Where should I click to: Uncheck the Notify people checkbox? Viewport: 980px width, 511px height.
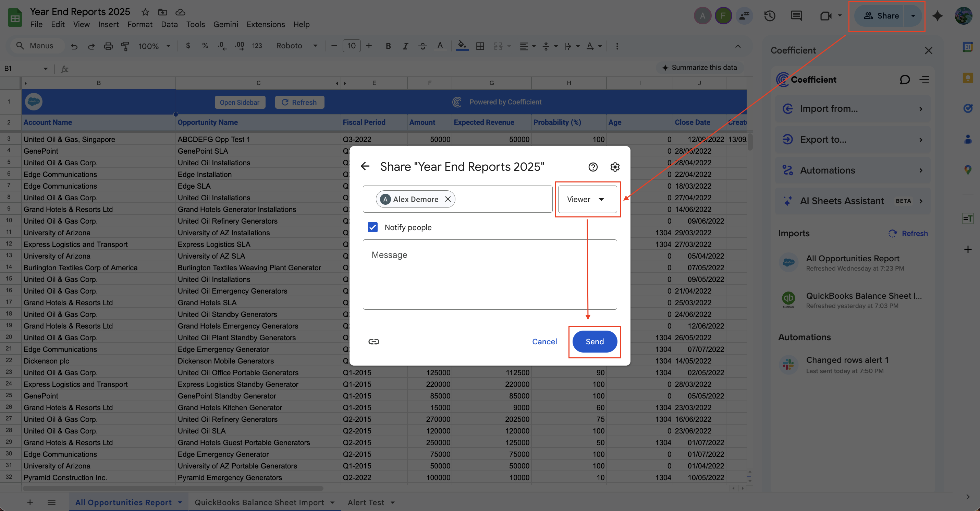click(x=372, y=227)
